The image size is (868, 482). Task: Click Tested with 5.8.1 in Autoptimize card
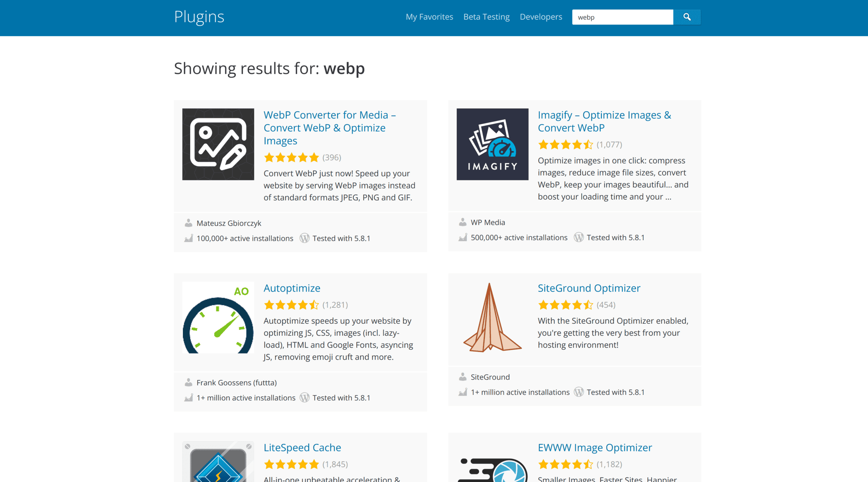tap(341, 398)
